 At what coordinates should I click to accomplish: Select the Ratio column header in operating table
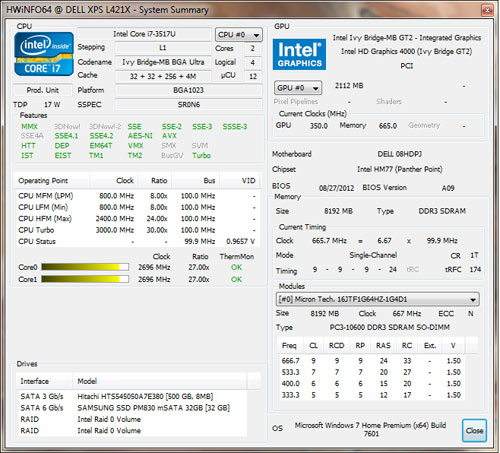coord(155,181)
